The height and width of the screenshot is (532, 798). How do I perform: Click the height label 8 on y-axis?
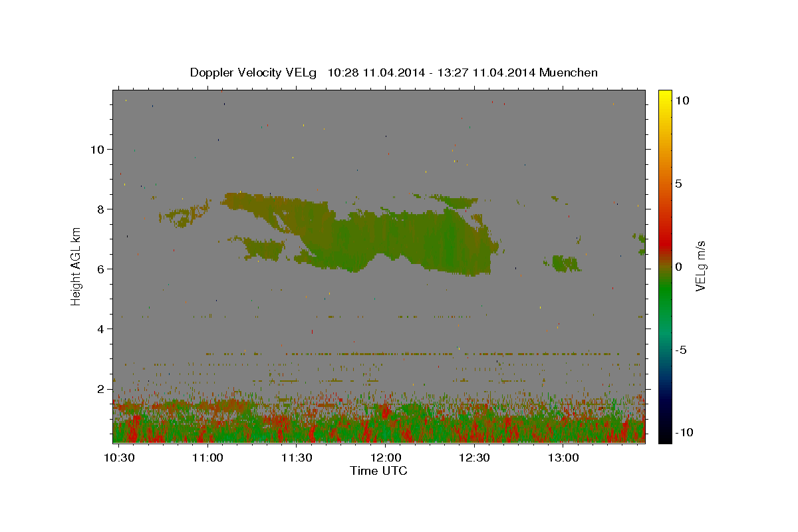click(100, 209)
